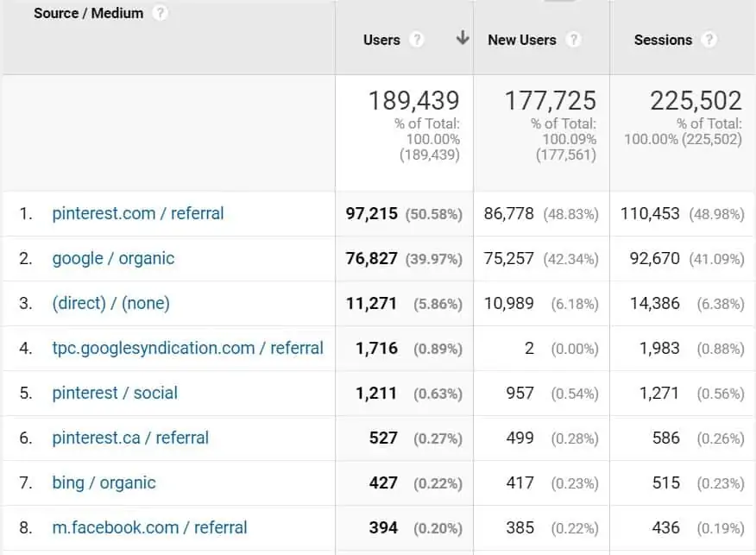The width and height of the screenshot is (756, 555).
Task: Select total new users value 177,725
Action: pyautogui.click(x=550, y=101)
